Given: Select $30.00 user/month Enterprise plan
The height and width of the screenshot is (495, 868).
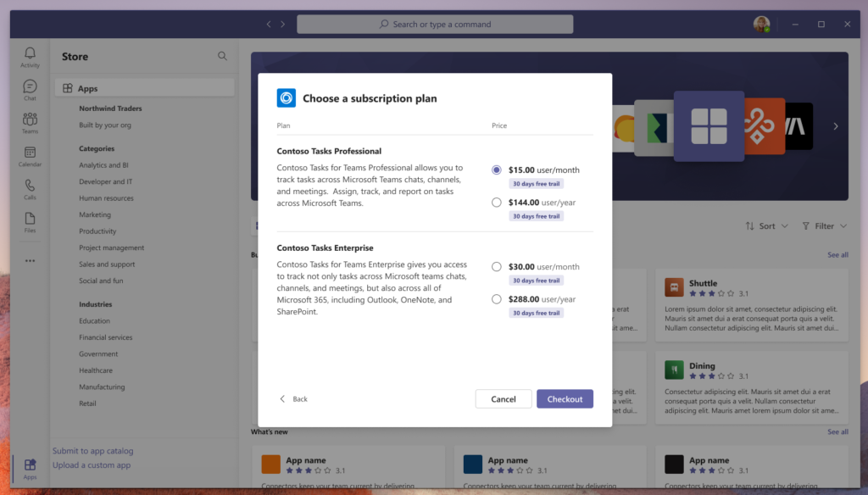Looking at the screenshot, I should click(497, 267).
